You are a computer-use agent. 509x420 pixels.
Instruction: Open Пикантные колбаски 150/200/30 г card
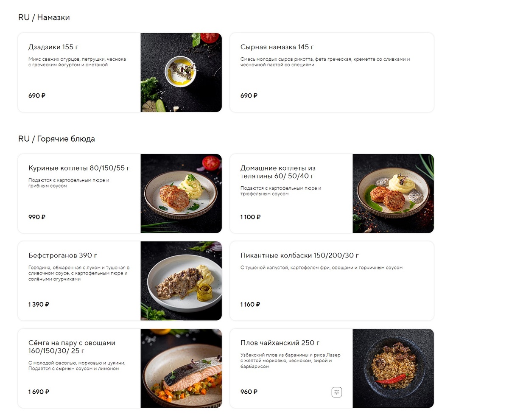[332, 281]
